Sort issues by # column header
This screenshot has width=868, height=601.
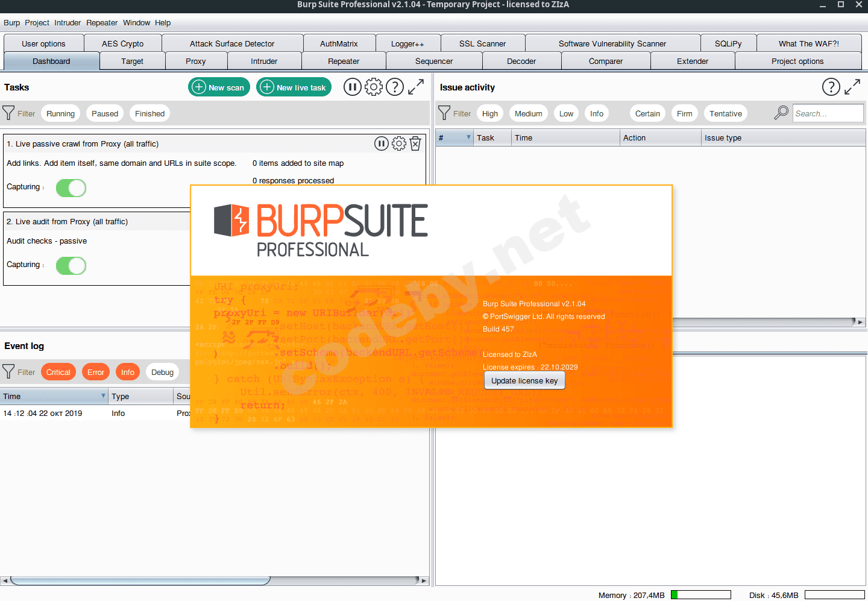(454, 137)
